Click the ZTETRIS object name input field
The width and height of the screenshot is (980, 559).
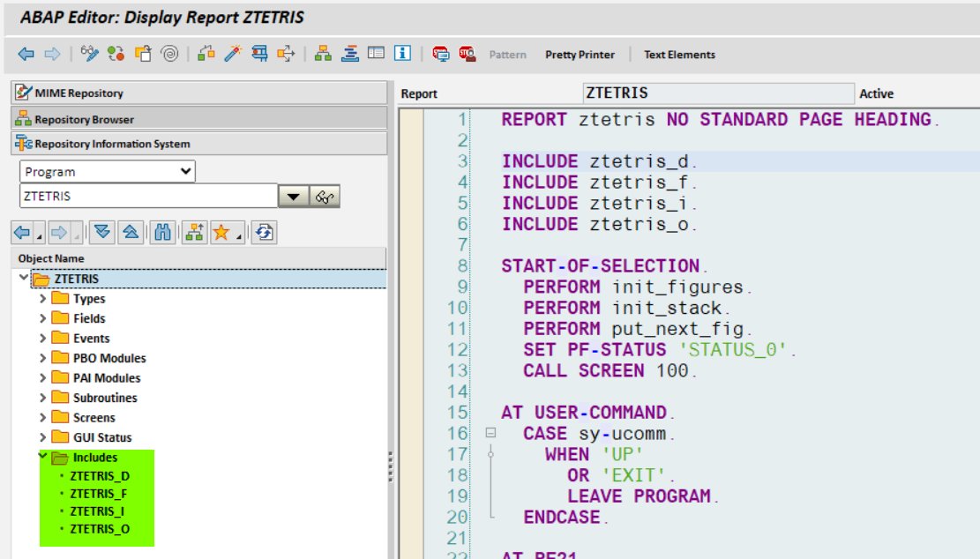[149, 196]
